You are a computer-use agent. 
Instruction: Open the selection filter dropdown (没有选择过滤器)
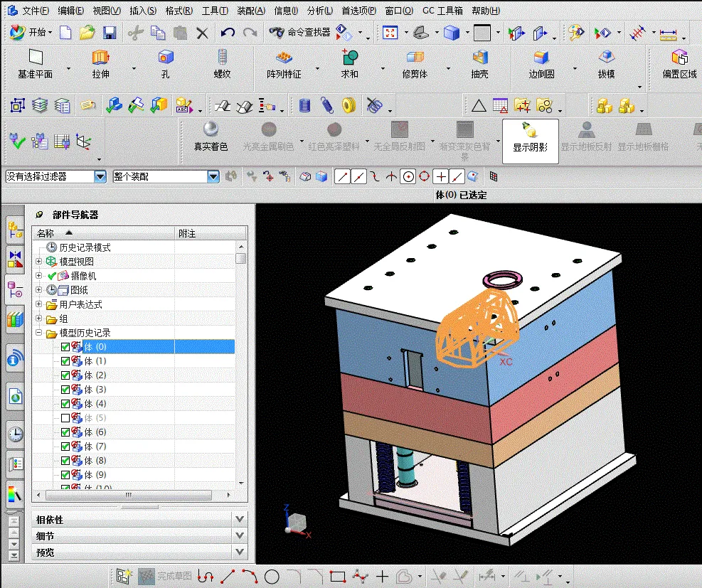tap(100, 177)
